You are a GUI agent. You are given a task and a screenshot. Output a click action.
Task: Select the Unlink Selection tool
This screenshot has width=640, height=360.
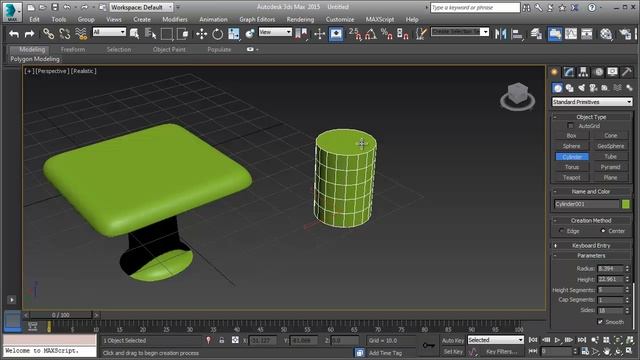click(x=64, y=34)
